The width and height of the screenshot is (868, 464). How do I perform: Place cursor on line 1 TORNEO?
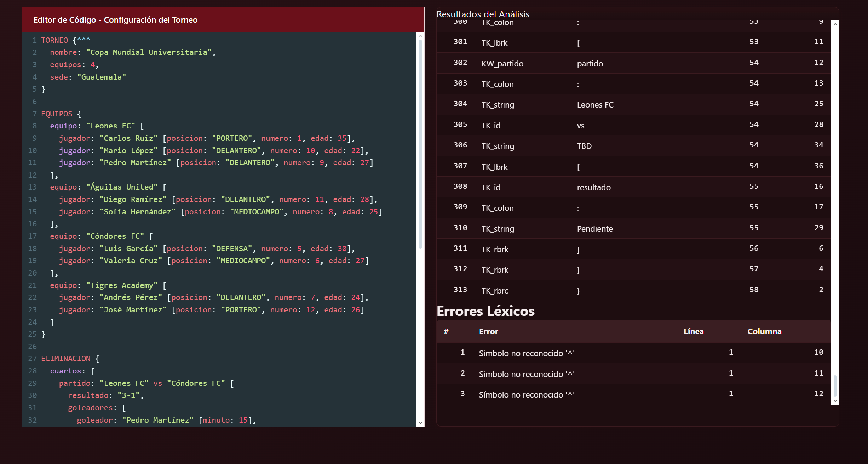(55, 40)
